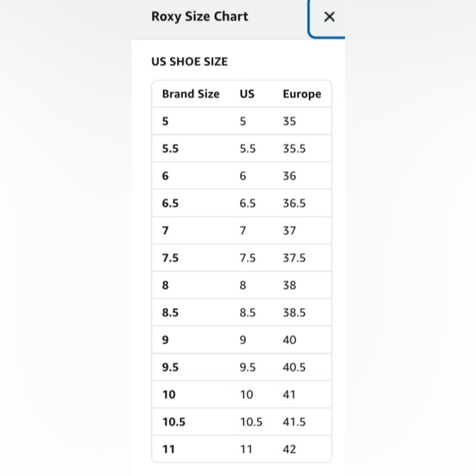The width and height of the screenshot is (476, 476).
Task: Select the US 10.5 cell
Action: [x=251, y=422]
